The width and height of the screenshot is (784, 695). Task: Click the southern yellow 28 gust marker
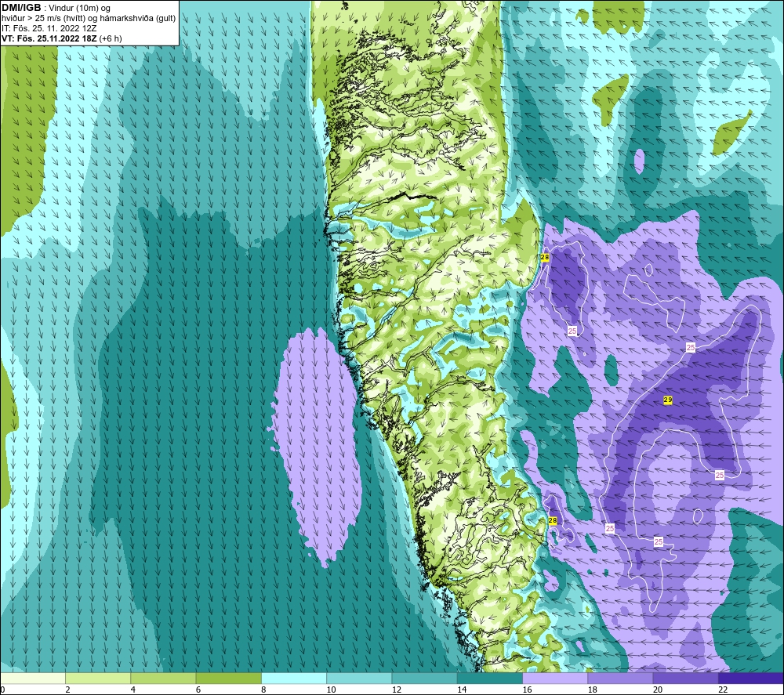point(553,520)
